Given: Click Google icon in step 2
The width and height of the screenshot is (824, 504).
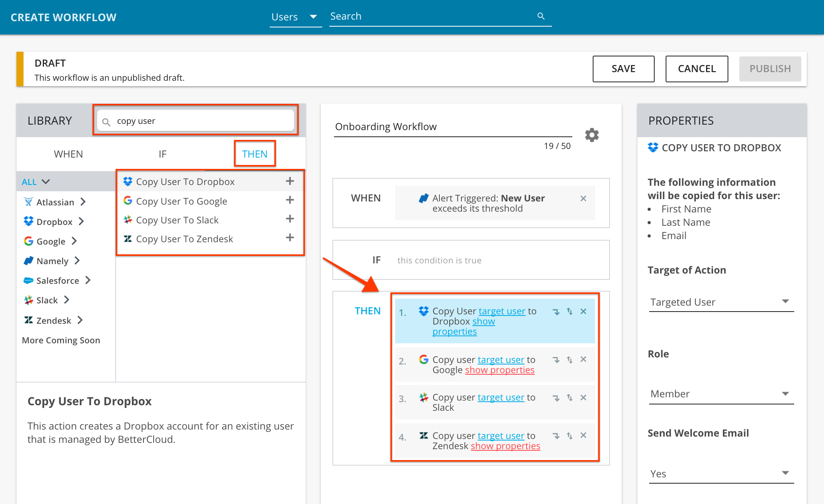Looking at the screenshot, I should tap(423, 359).
